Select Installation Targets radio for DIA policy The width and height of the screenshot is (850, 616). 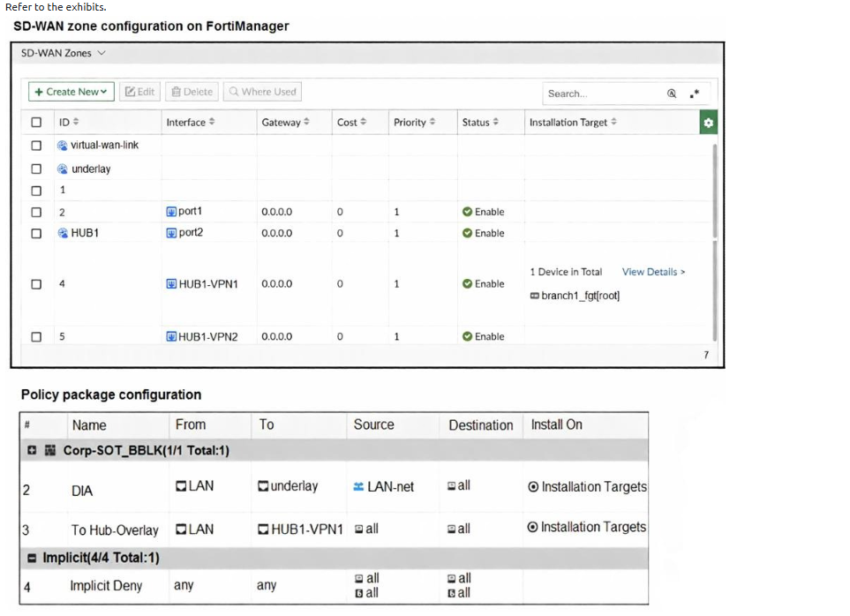(x=533, y=486)
